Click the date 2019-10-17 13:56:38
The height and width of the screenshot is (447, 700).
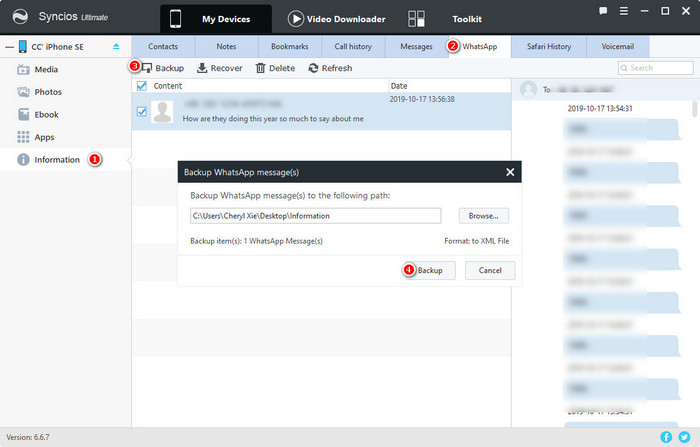(422, 99)
